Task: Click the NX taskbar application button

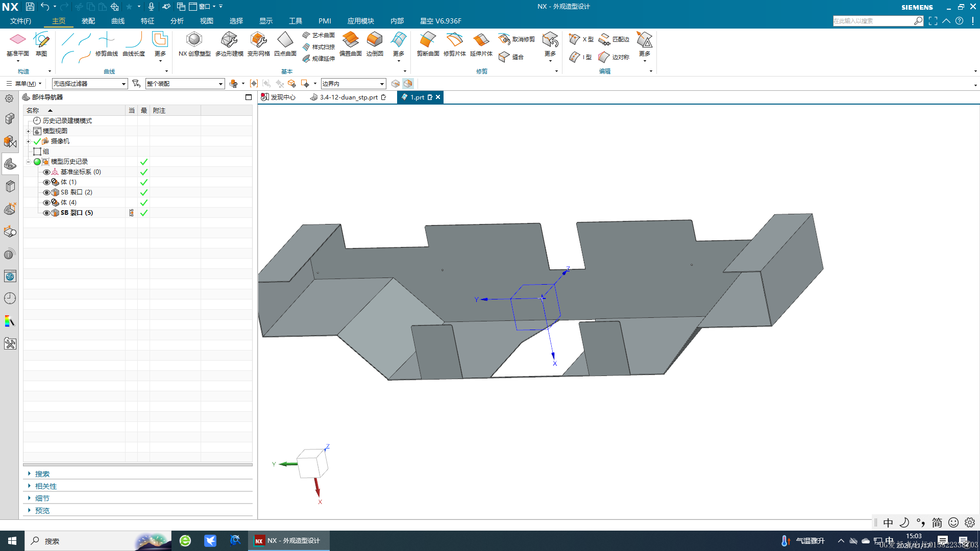Action: coord(289,541)
